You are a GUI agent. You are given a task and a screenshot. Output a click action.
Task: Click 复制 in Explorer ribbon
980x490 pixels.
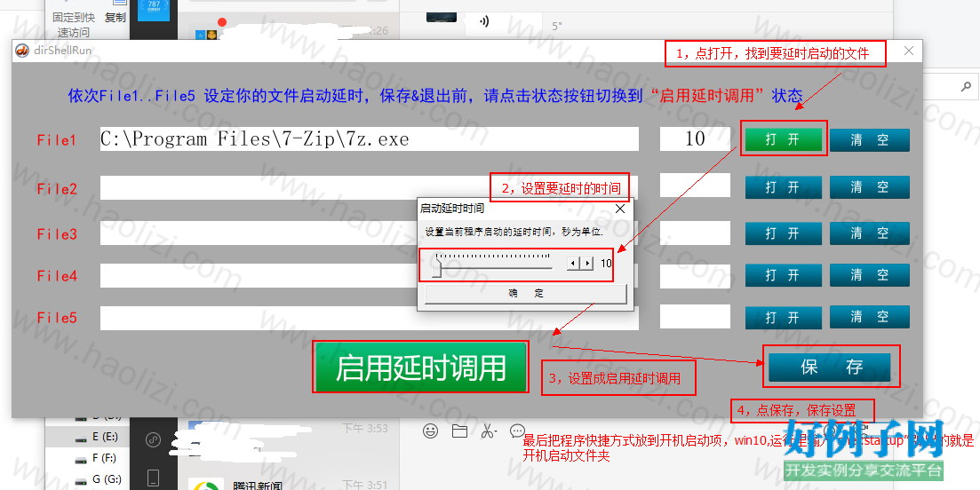click(x=115, y=18)
